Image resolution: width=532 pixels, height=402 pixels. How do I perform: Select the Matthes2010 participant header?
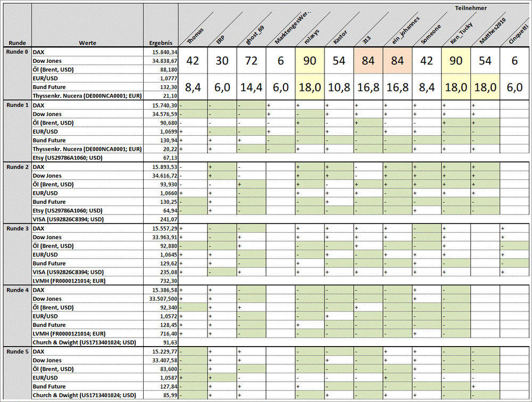tap(493, 31)
